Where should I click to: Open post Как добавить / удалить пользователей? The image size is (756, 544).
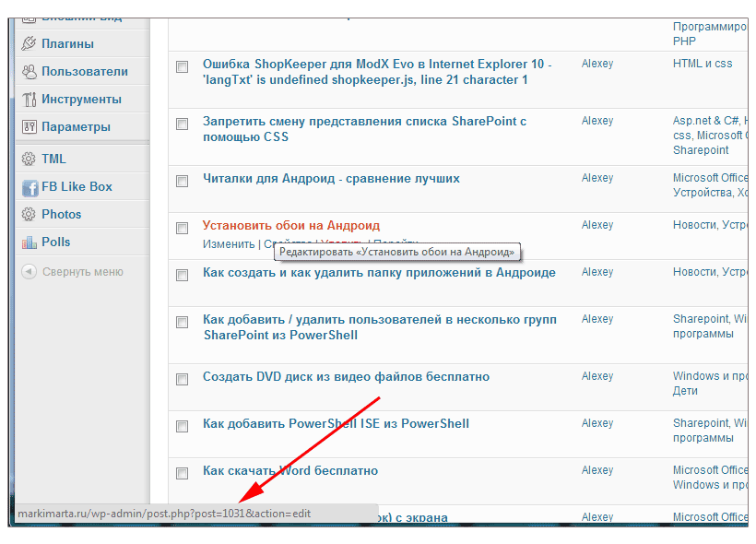coord(380,327)
